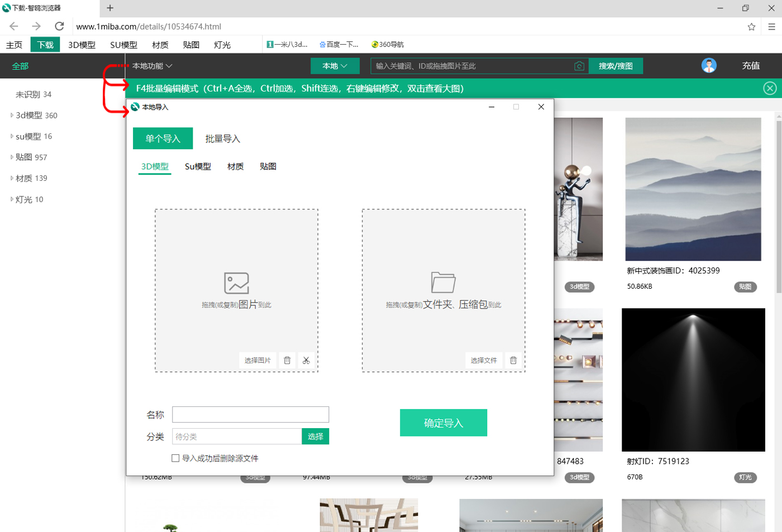Open the user avatar in the top bar
The image size is (782, 532).
[708, 65]
